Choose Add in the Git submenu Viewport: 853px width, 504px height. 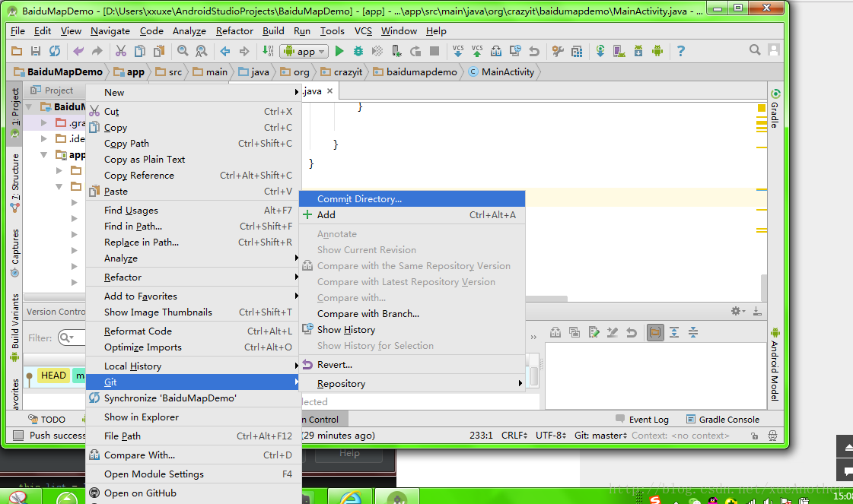coord(412,215)
